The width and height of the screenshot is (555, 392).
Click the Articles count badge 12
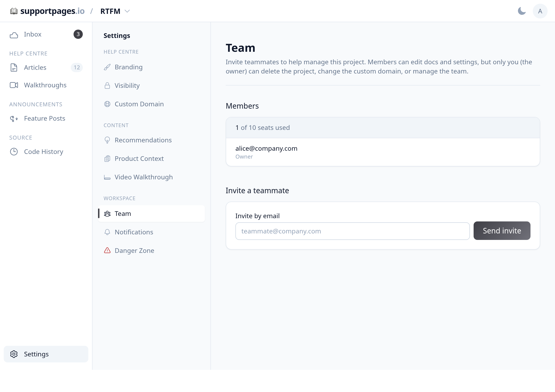[x=77, y=67]
